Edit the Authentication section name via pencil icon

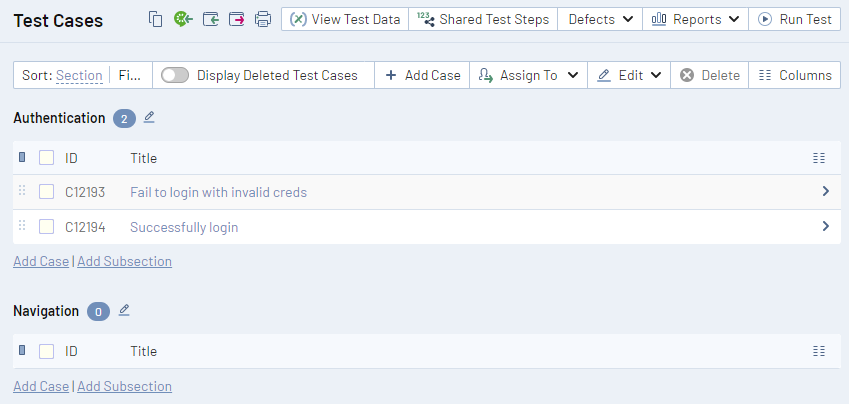[x=149, y=117]
